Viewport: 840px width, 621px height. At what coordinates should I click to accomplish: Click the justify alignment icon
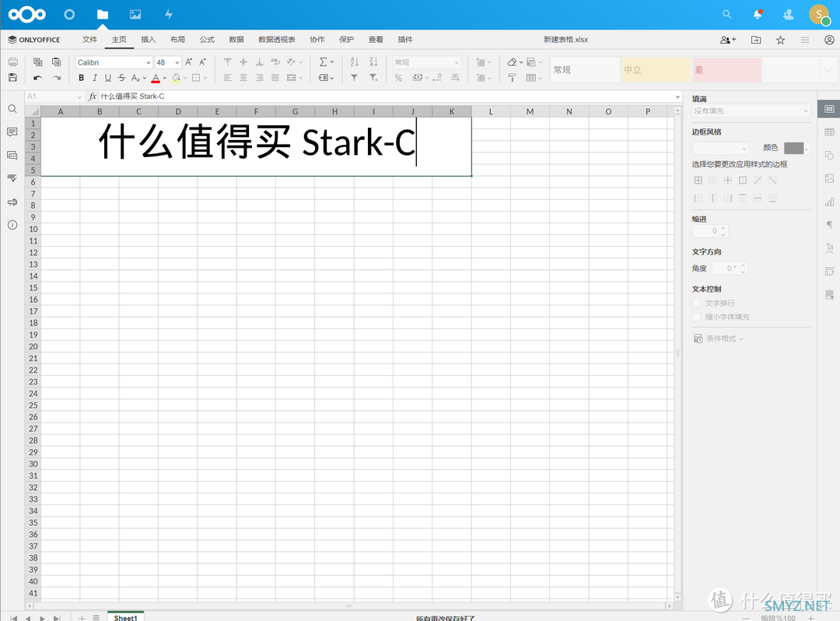[x=275, y=78]
